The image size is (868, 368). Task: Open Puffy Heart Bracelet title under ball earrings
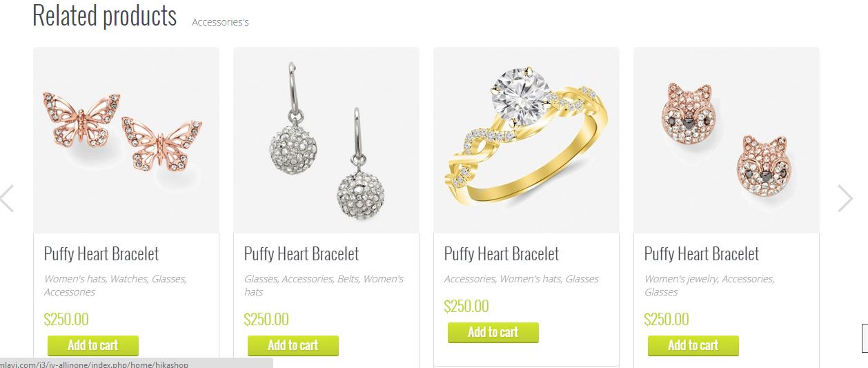tap(302, 254)
